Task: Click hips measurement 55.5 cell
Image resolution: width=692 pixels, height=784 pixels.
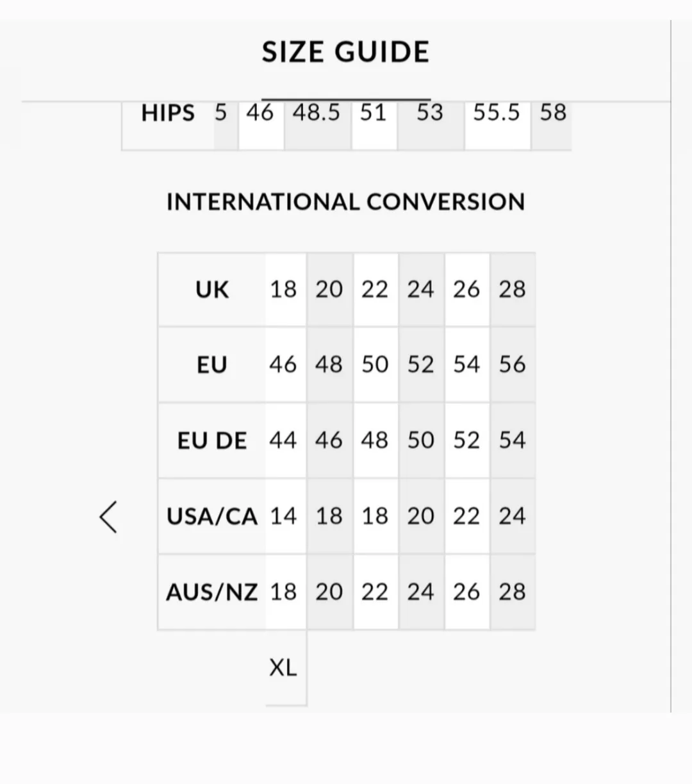Action: pos(497,113)
